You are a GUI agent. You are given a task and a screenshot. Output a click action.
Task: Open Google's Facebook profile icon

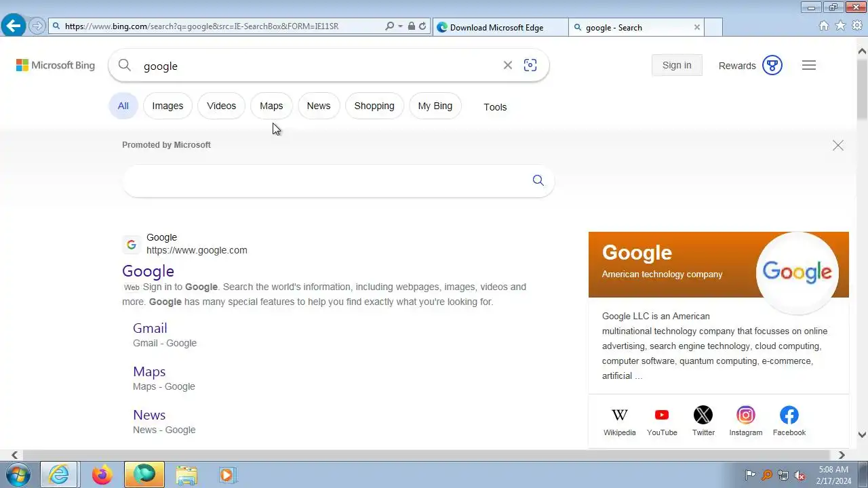pos(789,415)
